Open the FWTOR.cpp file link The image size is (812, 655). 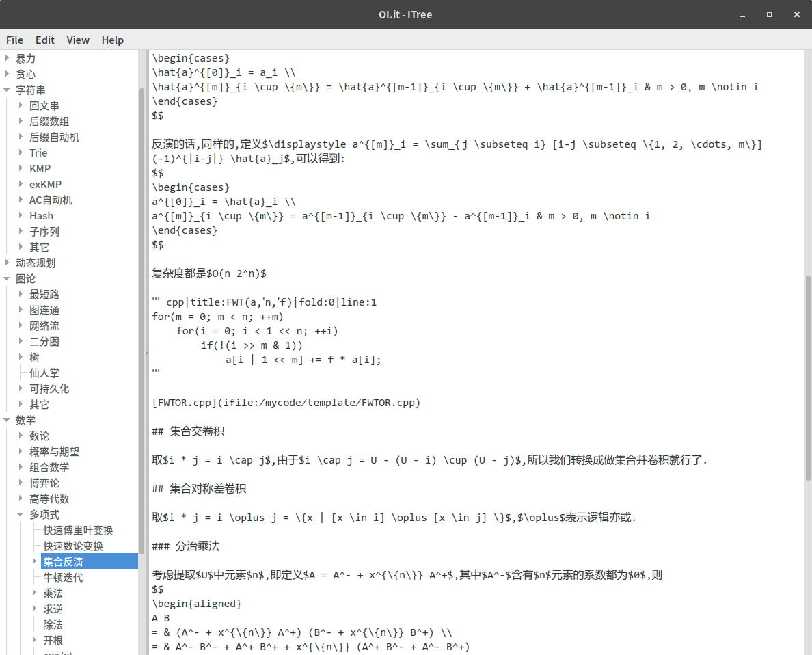(x=285, y=403)
